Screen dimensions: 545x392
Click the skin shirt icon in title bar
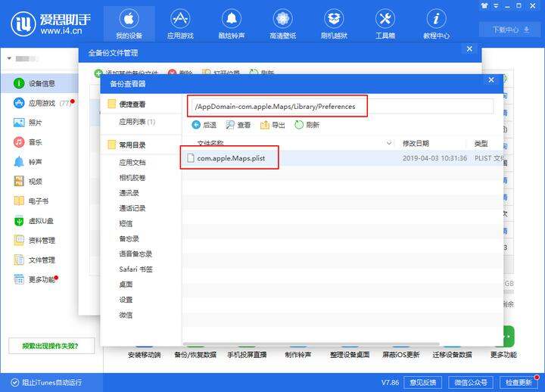tap(484, 5)
